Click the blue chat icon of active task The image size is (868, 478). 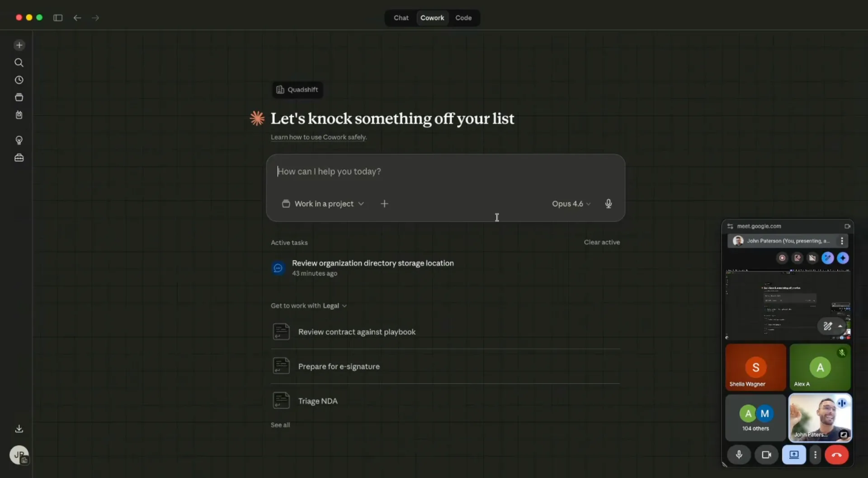278,268
